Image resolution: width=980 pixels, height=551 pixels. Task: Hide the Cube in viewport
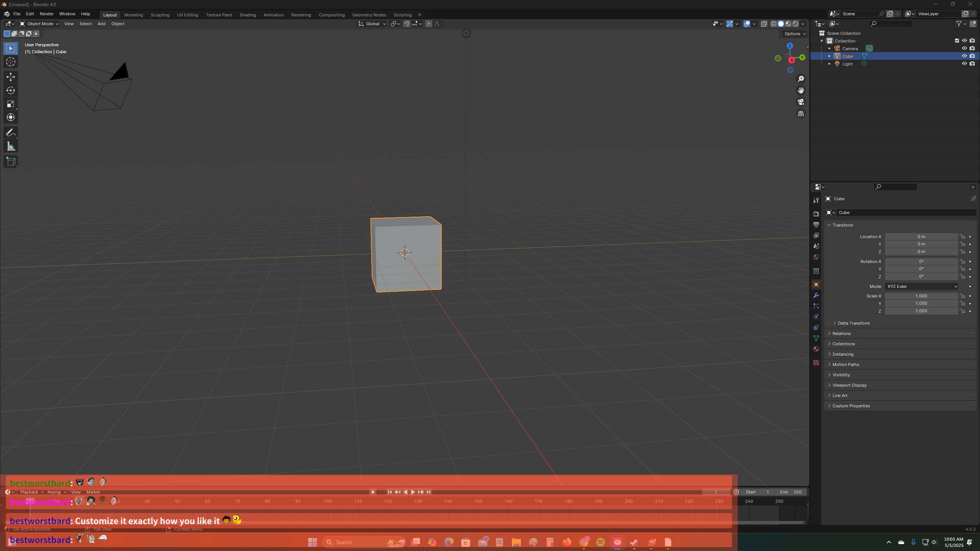[x=964, y=56]
